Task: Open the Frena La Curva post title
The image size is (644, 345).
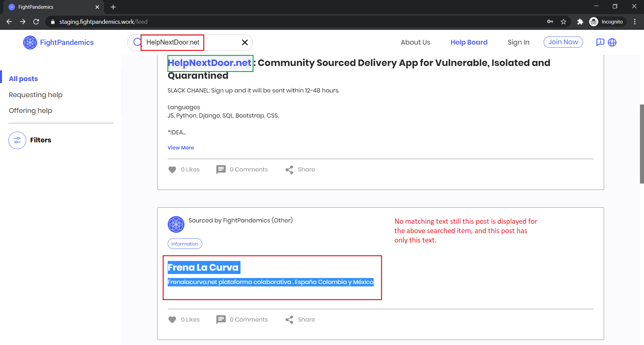Action: pyautogui.click(x=203, y=267)
